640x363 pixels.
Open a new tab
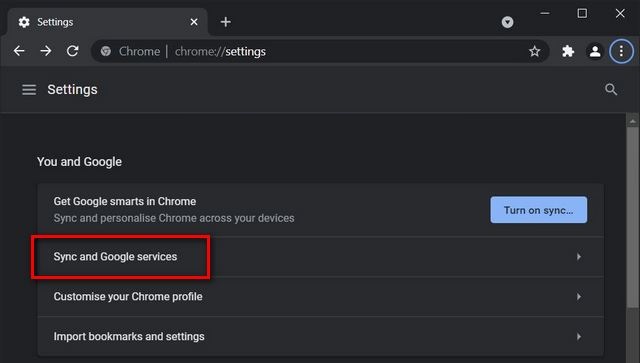pos(225,22)
